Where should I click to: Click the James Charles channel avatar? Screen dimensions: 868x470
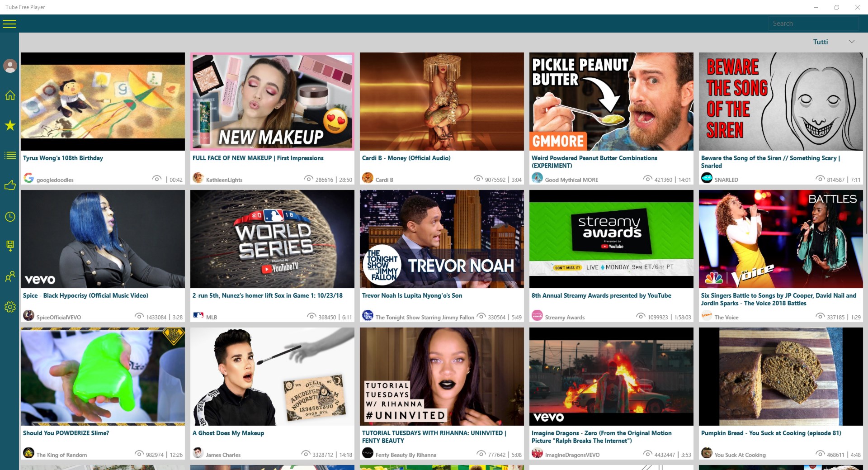tap(198, 453)
